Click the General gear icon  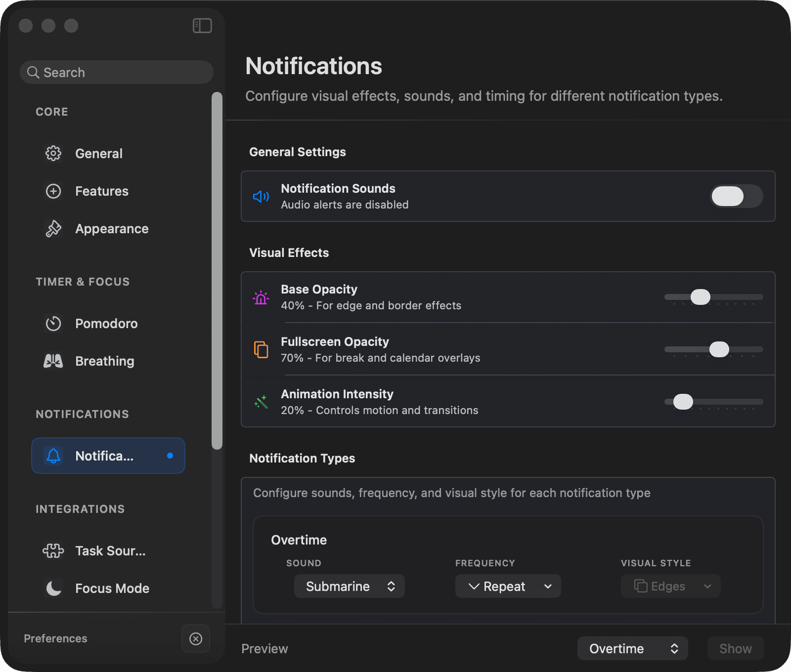click(53, 154)
